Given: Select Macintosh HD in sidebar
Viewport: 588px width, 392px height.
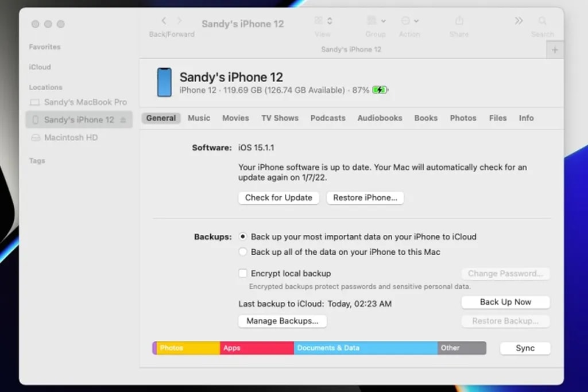Looking at the screenshot, I should 71,138.
